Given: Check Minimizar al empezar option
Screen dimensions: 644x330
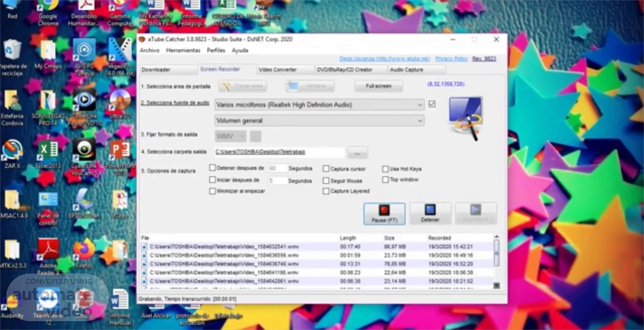Looking at the screenshot, I should coord(213,191).
